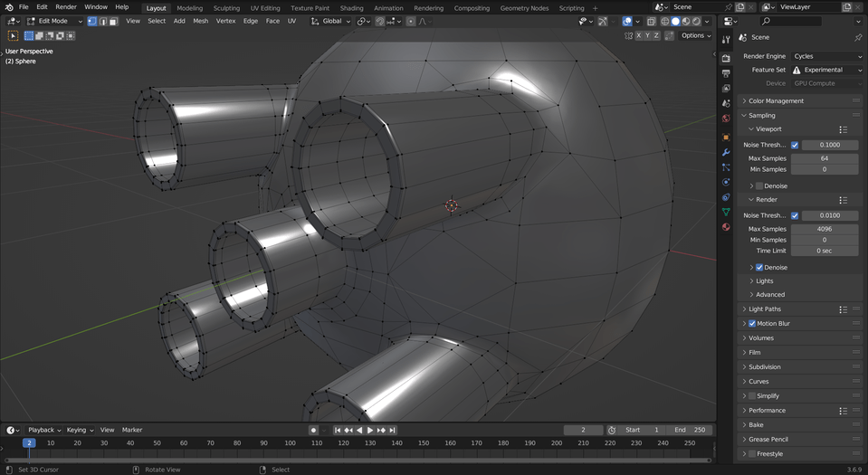Uncheck Viewport Noise Threshold checkbox

[x=795, y=145]
